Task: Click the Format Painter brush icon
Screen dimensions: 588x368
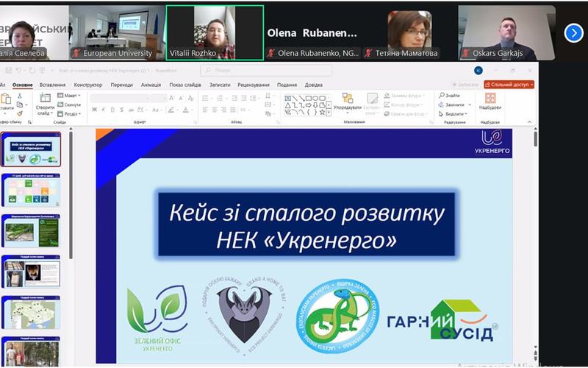Action: tap(20, 113)
